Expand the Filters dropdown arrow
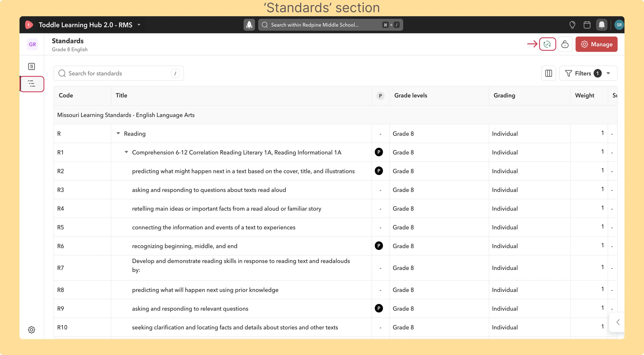This screenshot has height=355, width=644. coord(608,73)
